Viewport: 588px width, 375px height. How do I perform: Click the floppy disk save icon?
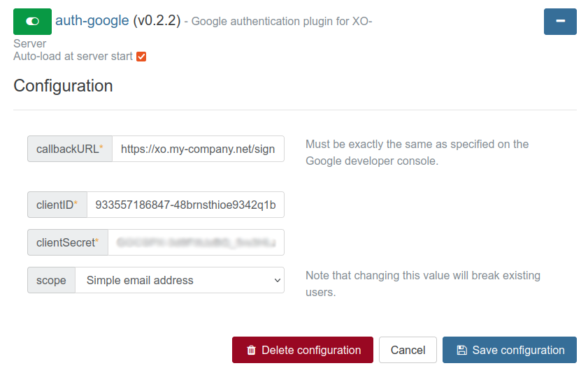[x=461, y=351]
